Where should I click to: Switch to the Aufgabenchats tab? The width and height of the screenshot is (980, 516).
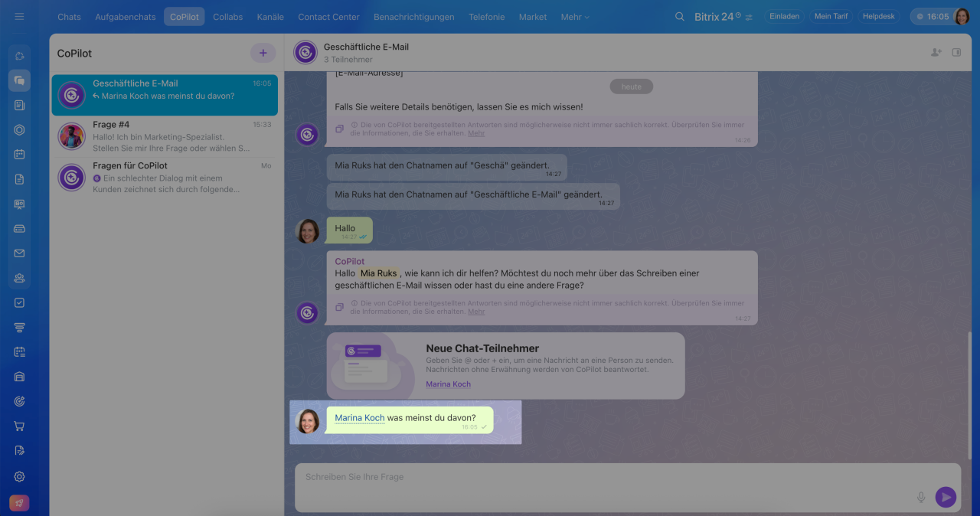[x=125, y=17]
